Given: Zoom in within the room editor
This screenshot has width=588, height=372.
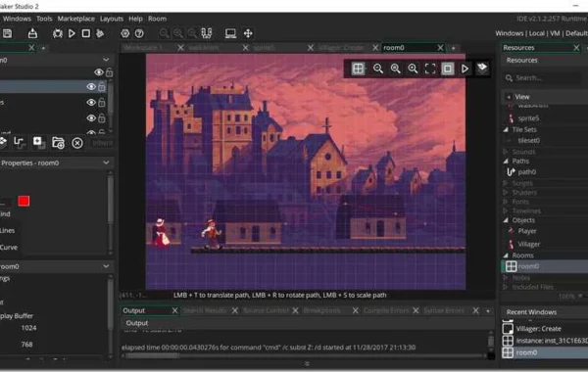Looking at the screenshot, I should [x=413, y=69].
